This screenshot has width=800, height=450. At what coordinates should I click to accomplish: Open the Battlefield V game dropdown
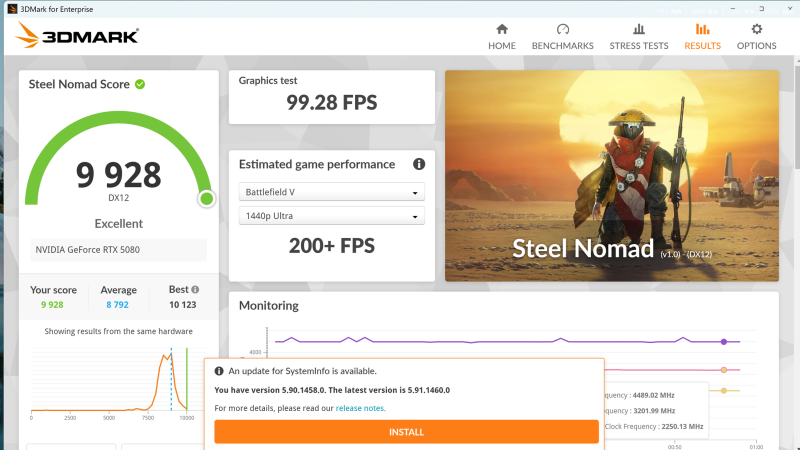coord(332,192)
